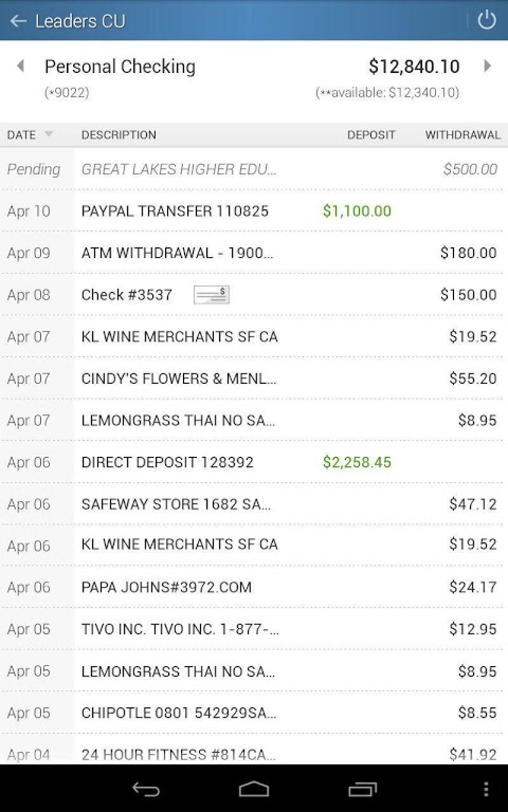Select the DEPOSIT column header
This screenshot has width=508, height=812.
click(x=371, y=135)
